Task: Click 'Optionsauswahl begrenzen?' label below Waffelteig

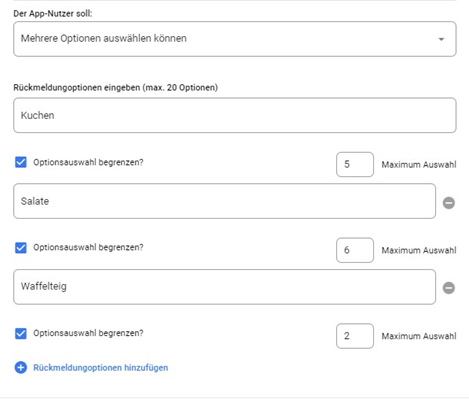Action: click(x=88, y=333)
